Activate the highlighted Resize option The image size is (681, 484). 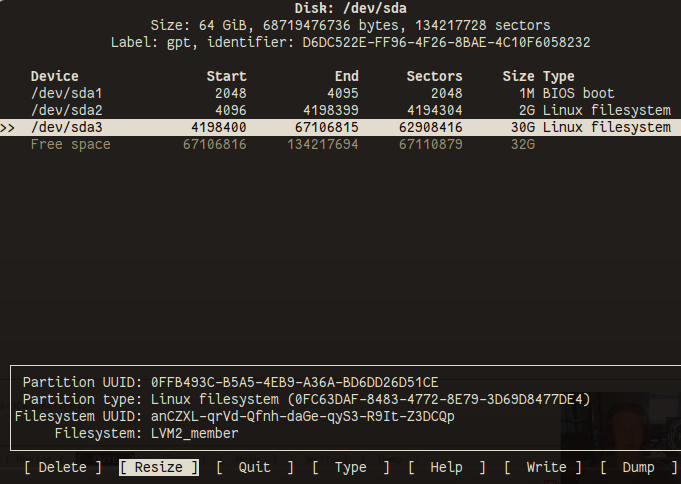point(158,467)
